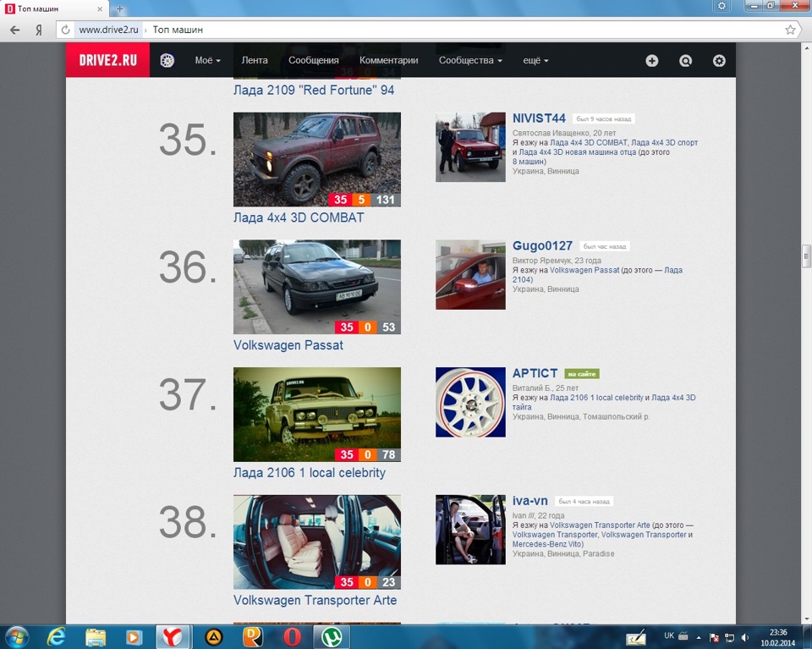Open the black Passat photo at rank 36
This screenshot has height=649, width=812.
click(x=317, y=287)
